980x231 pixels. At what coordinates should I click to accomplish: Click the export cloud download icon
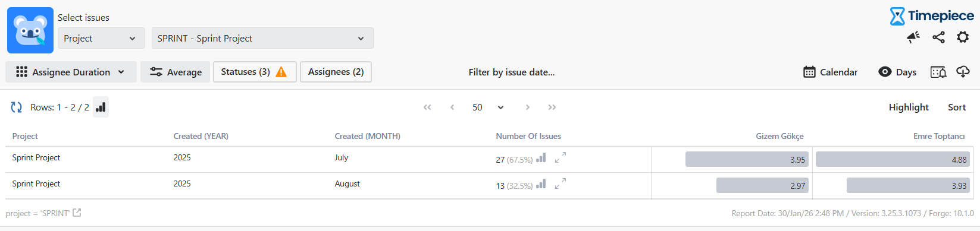pos(963,72)
